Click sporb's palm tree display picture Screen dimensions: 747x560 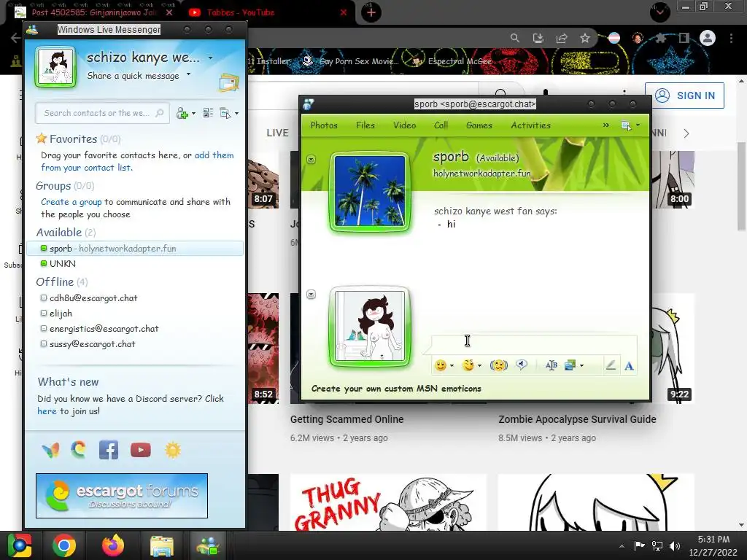click(370, 191)
